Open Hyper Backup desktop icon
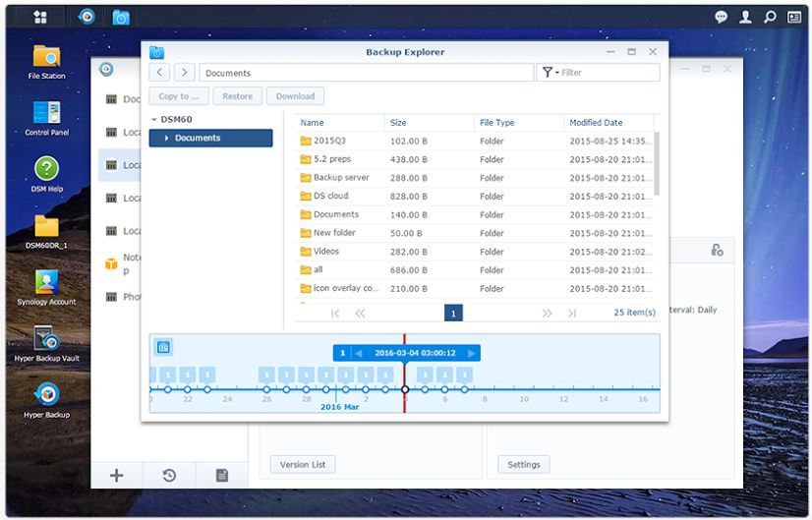This screenshot has width=812, height=520. 46,400
